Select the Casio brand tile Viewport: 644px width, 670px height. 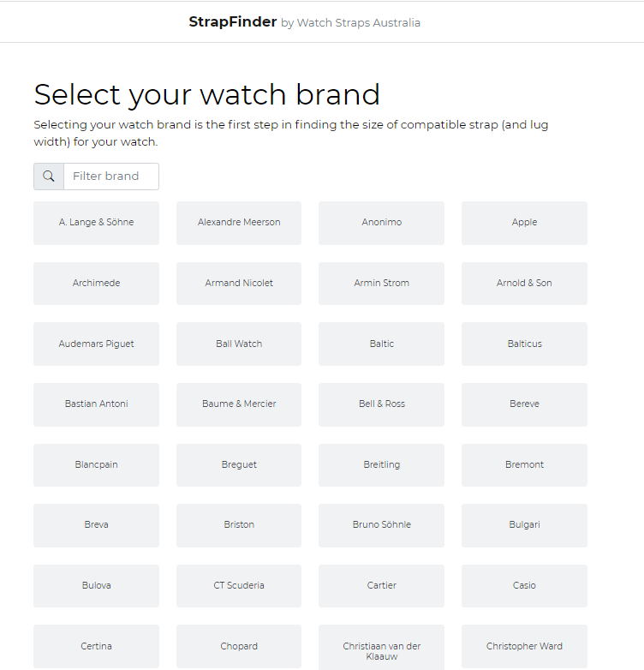(x=524, y=585)
